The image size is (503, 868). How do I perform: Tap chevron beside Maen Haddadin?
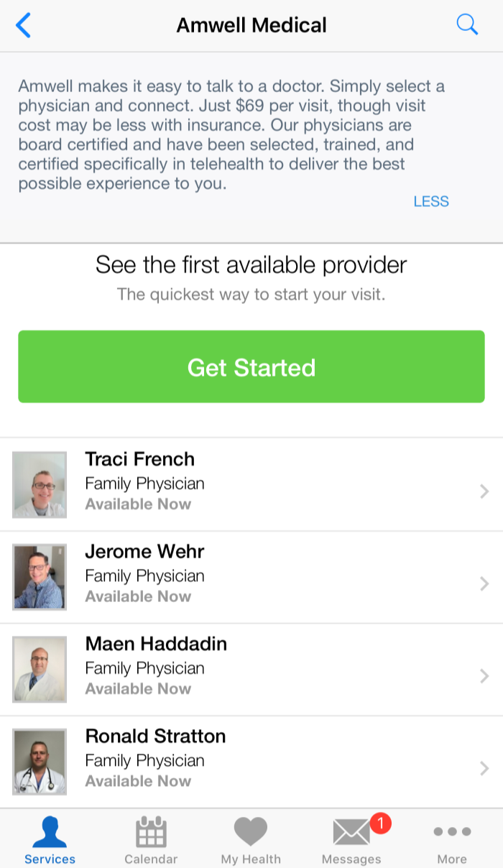pyautogui.click(x=484, y=676)
